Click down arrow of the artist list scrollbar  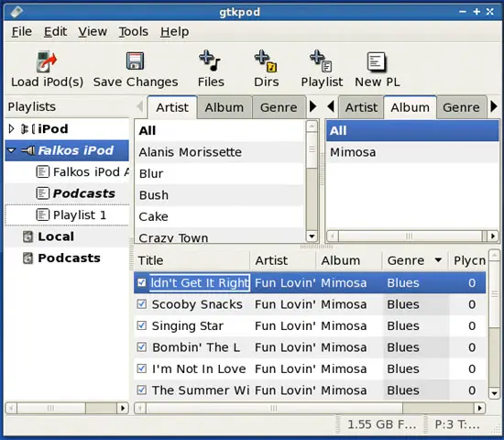312,236
